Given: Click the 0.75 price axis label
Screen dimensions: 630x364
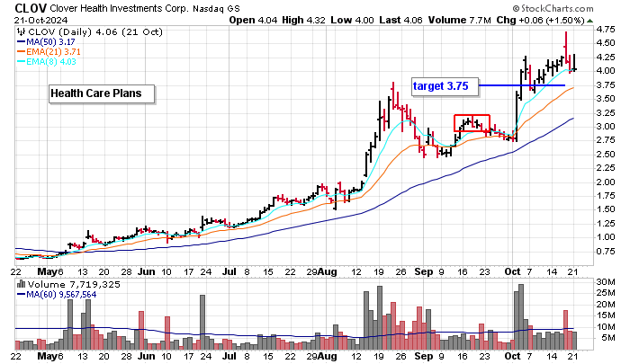Looking at the screenshot, I should (606, 252).
